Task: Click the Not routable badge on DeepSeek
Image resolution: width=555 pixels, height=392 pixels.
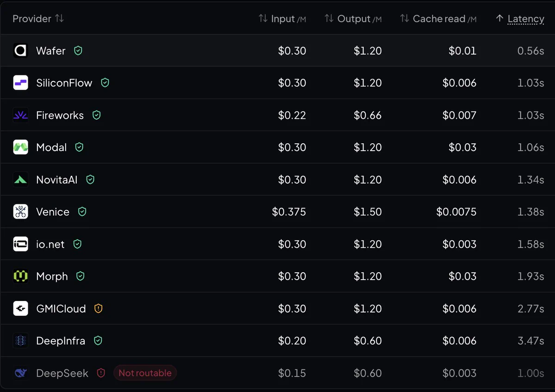Action: click(x=145, y=373)
